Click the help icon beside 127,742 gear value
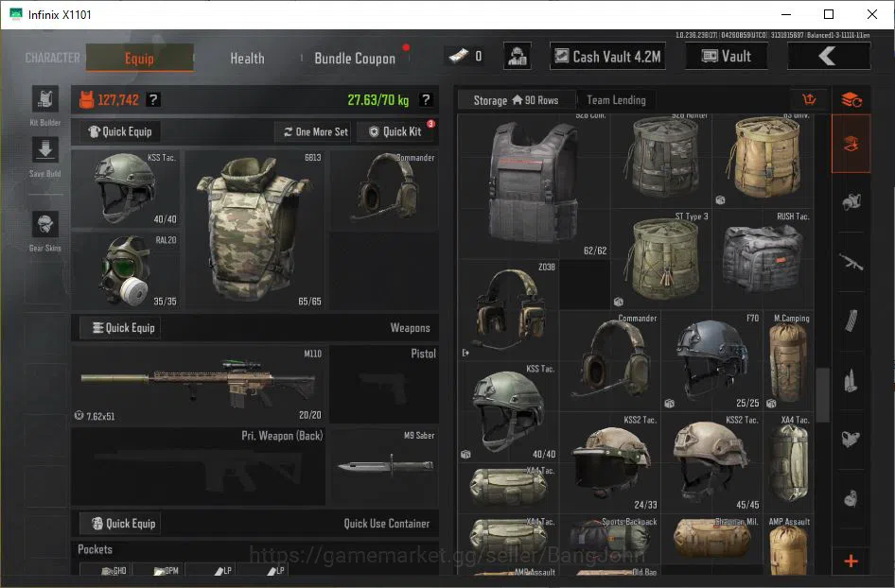The image size is (895, 588). (x=153, y=100)
